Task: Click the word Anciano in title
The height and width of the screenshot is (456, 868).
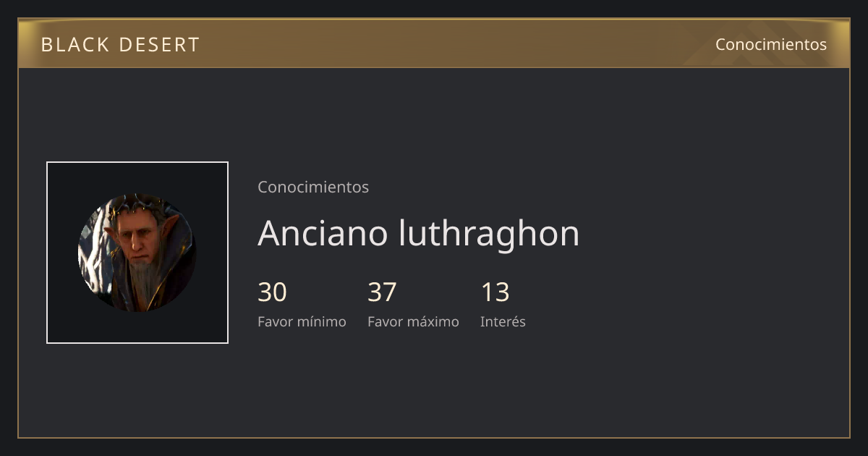Action: (324, 234)
